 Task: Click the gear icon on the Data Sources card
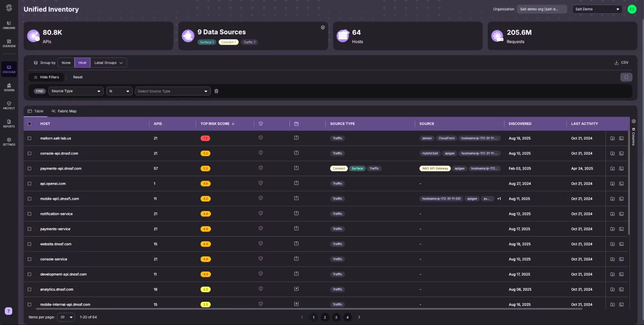[322, 27]
